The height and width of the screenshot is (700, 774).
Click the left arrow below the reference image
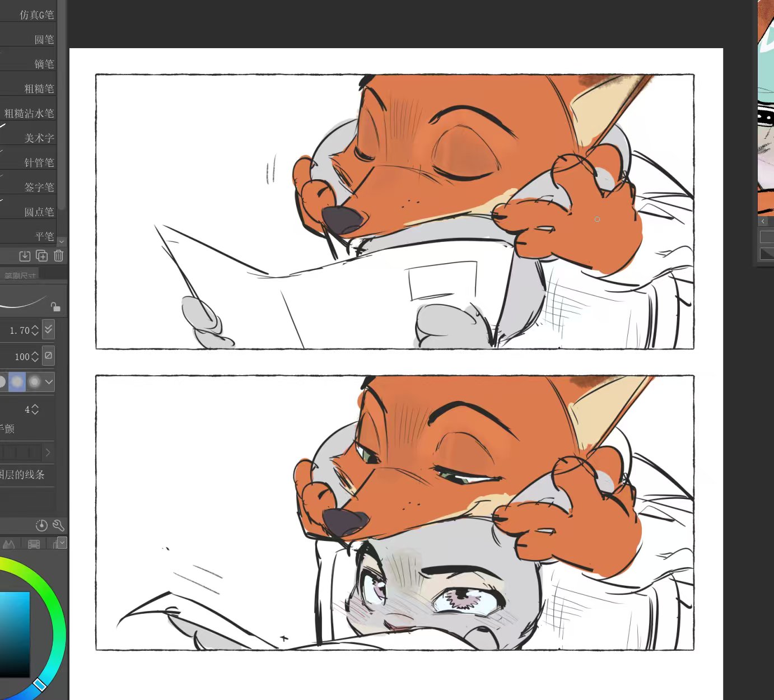(763, 221)
